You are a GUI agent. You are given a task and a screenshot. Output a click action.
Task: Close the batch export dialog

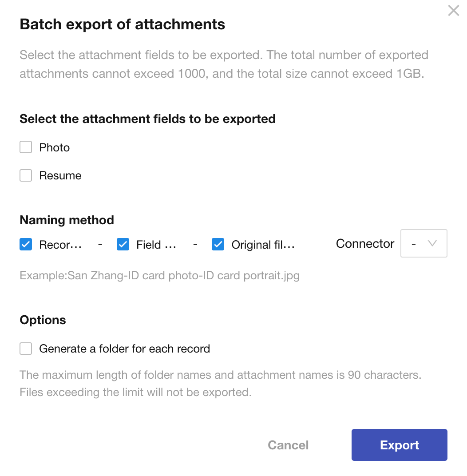tap(453, 11)
